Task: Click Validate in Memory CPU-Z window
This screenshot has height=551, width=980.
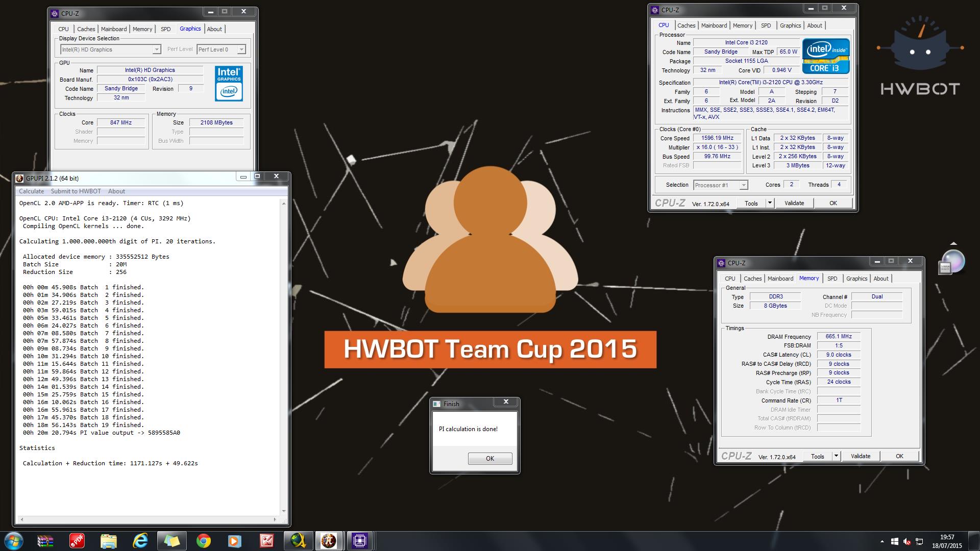Action: pyautogui.click(x=860, y=456)
